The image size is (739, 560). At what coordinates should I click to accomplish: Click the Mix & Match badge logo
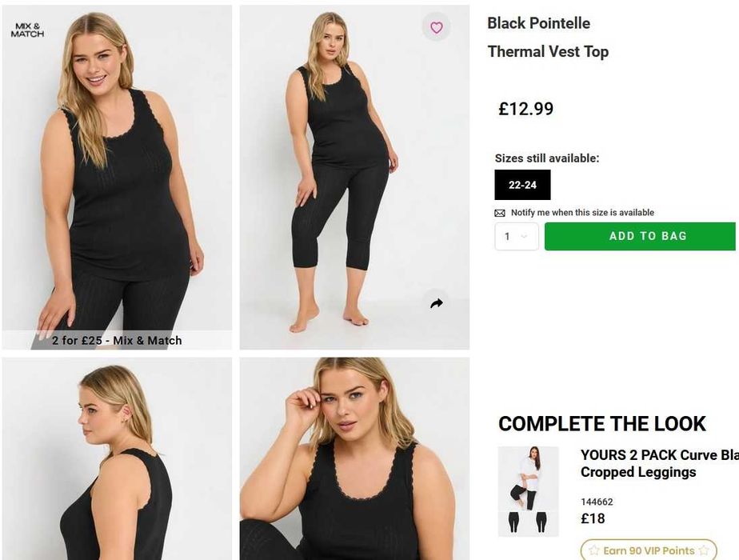(27, 30)
